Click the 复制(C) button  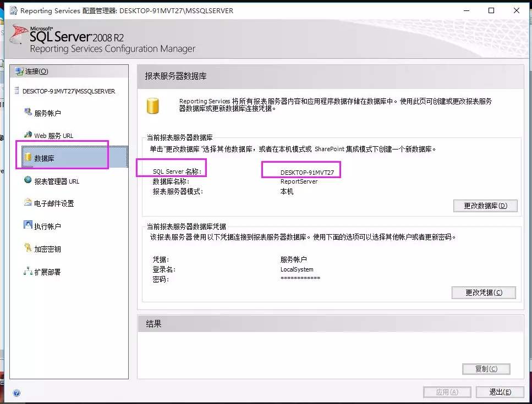486,369
